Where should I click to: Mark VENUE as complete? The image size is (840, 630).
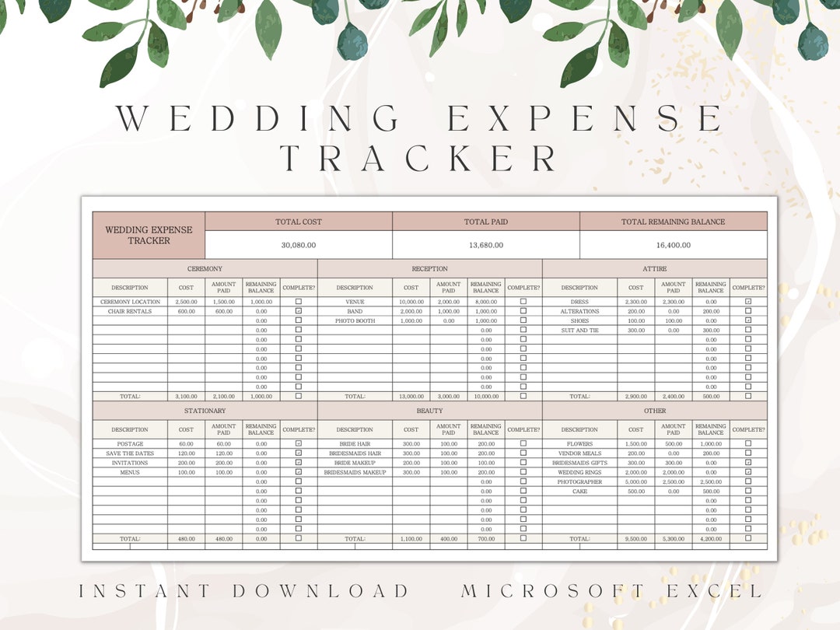[523, 302]
